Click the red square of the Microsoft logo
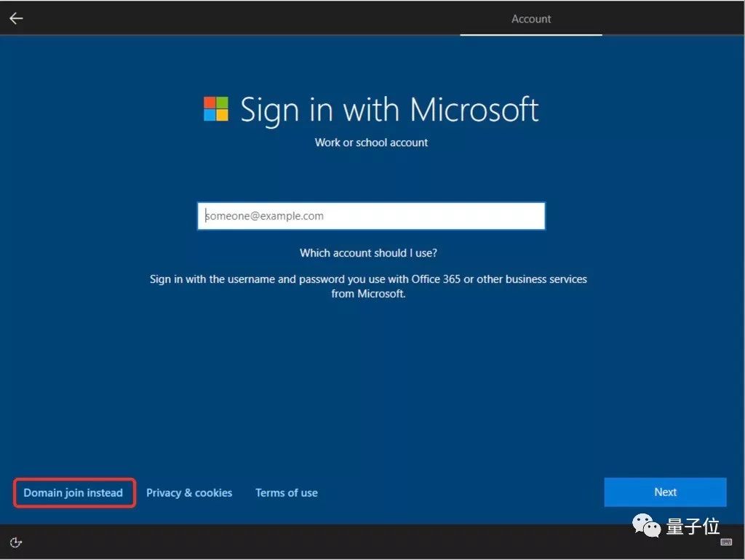 [x=209, y=103]
